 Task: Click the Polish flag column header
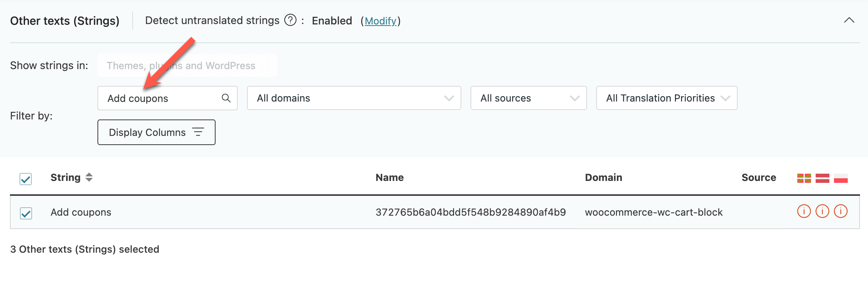(841, 178)
